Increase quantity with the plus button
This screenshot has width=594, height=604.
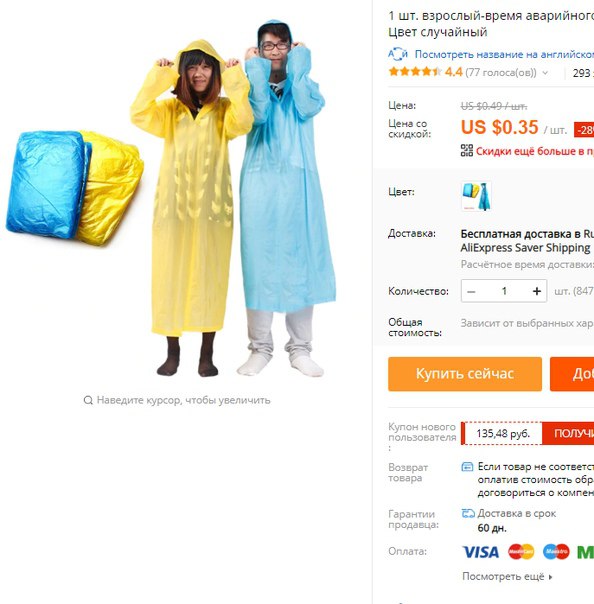tap(537, 291)
